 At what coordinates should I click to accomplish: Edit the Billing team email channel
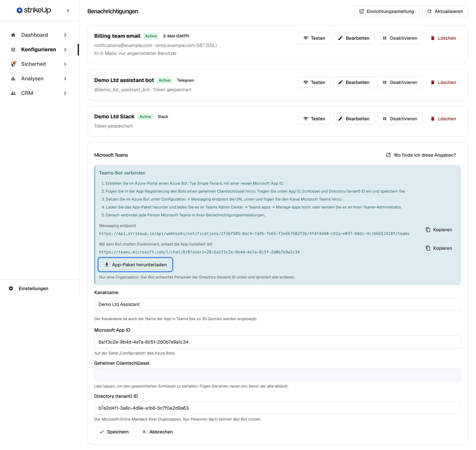point(354,38)
